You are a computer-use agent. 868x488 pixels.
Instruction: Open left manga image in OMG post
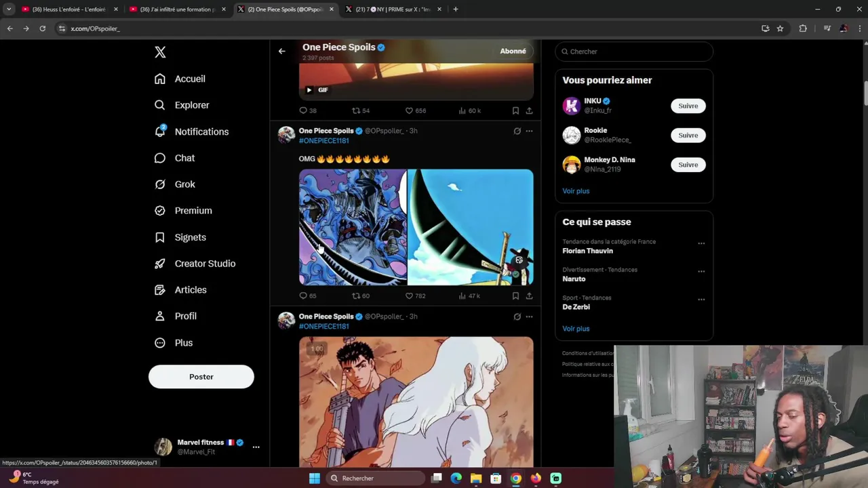[353, 227]
